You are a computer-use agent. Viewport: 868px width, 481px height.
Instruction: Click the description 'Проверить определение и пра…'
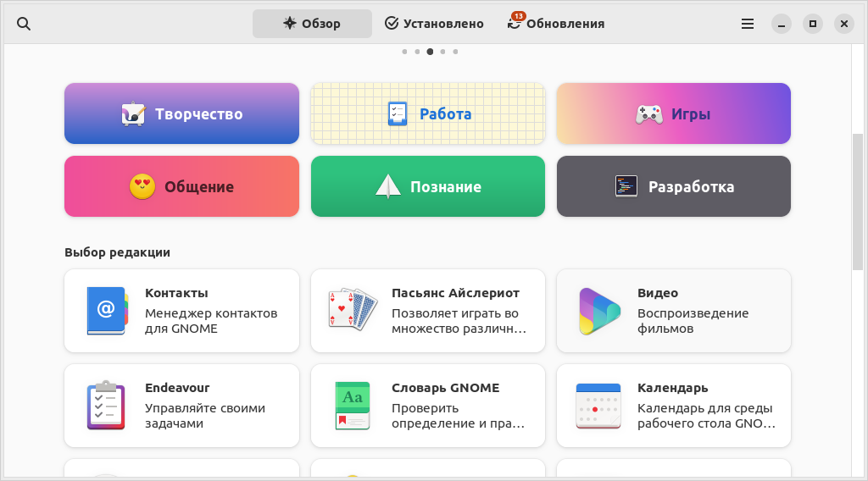pos(458,416)
